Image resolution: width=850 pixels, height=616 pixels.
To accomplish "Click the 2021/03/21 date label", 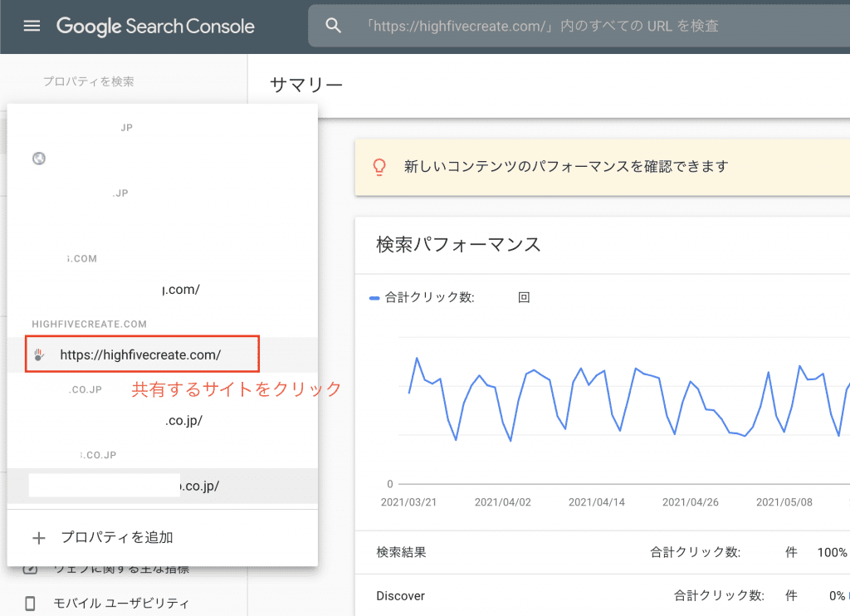I will [x=408, y=502].
